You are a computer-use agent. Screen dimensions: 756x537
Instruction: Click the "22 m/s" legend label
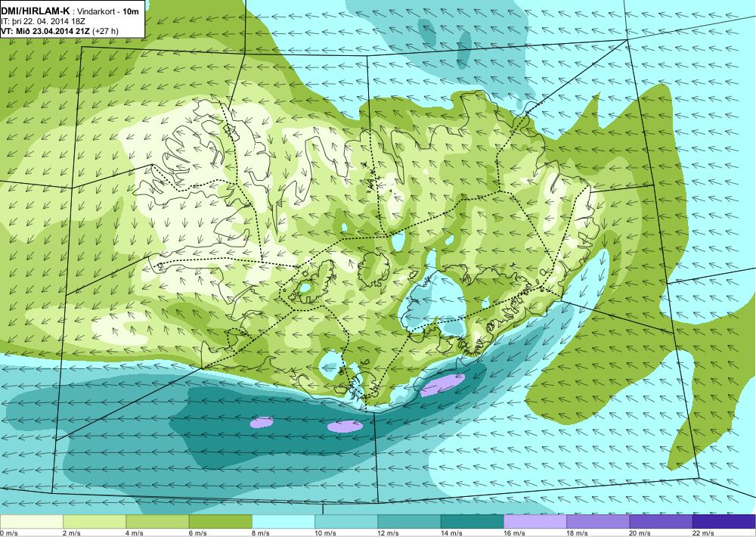click(703, 532)
